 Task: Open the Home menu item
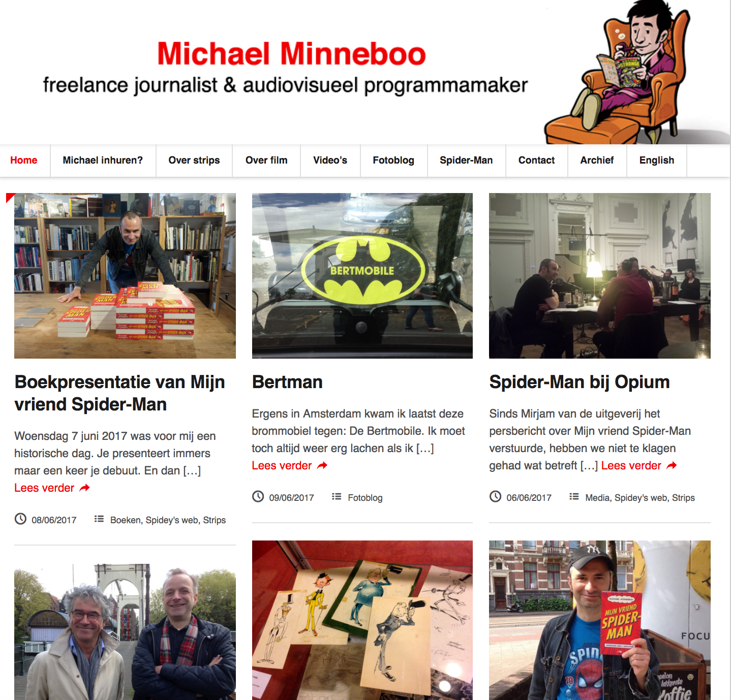[x=24, y=161]
